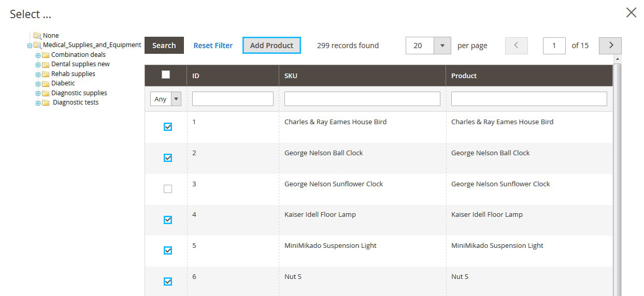The width and height of the screenshot is (644, 296).
Task: Expand the Combination deals category
Action: (x=38, y=55)
